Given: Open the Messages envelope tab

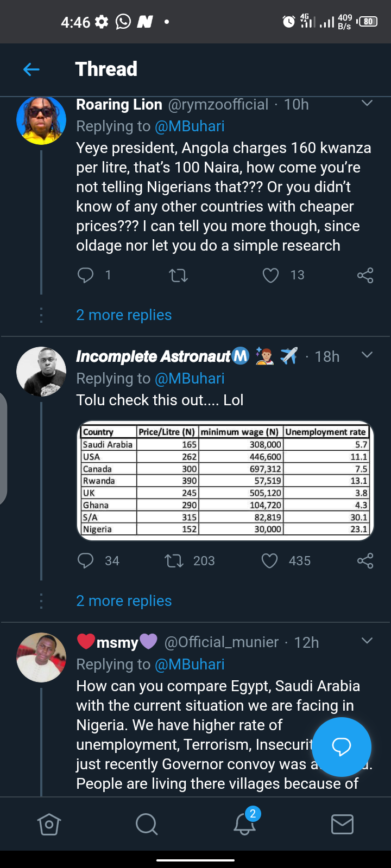Looking at the screenshot, I should click(342, 825).
